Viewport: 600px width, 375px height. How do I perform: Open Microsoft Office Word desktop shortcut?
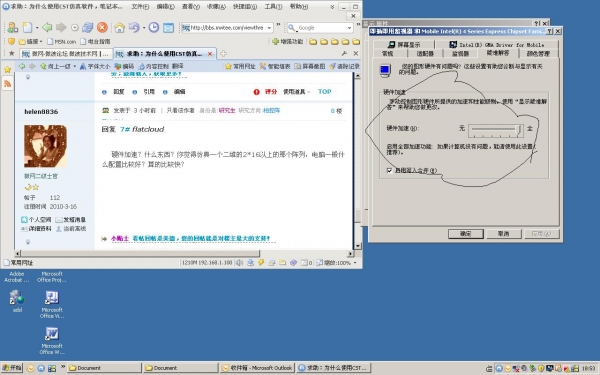[x=52, y=340]
